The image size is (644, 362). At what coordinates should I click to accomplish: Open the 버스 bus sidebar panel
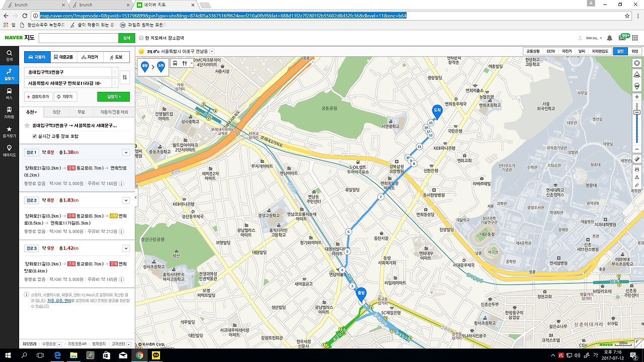click(9, 94)
